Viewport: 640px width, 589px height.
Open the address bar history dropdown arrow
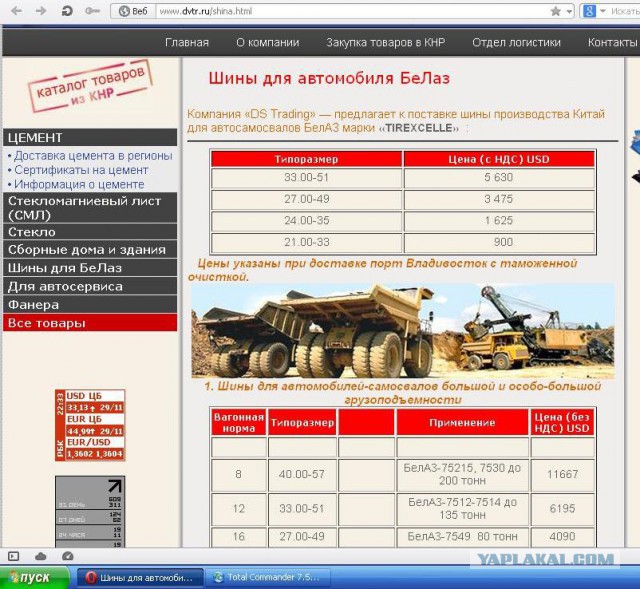pyautogui.click(x=569, y=11)
